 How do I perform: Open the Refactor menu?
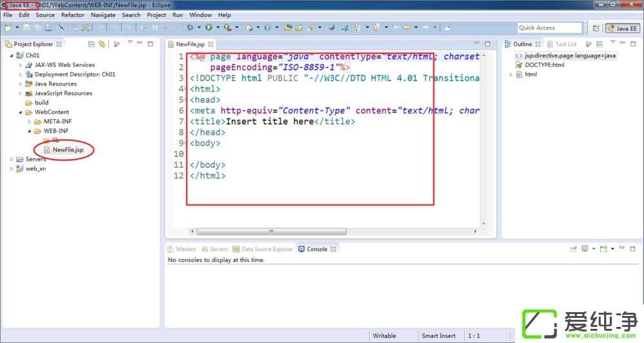click(72, 15)
